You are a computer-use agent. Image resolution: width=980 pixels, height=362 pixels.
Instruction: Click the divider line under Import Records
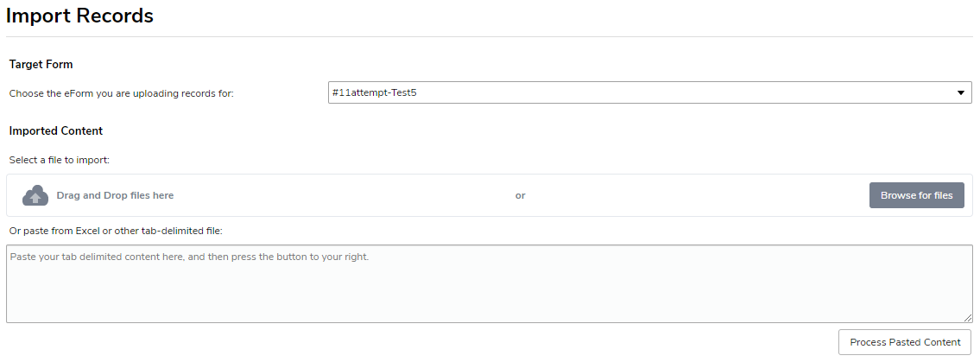[490, 37]
